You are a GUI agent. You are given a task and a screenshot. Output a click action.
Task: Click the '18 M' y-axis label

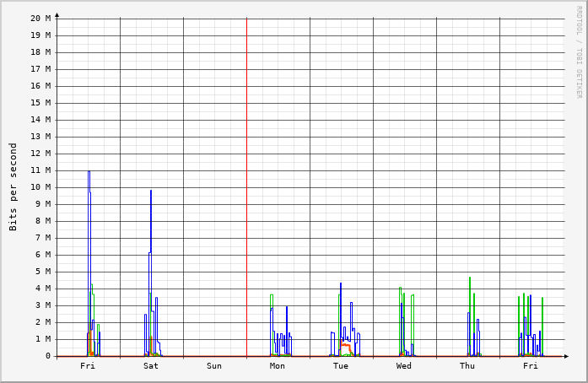click(40, 52)
